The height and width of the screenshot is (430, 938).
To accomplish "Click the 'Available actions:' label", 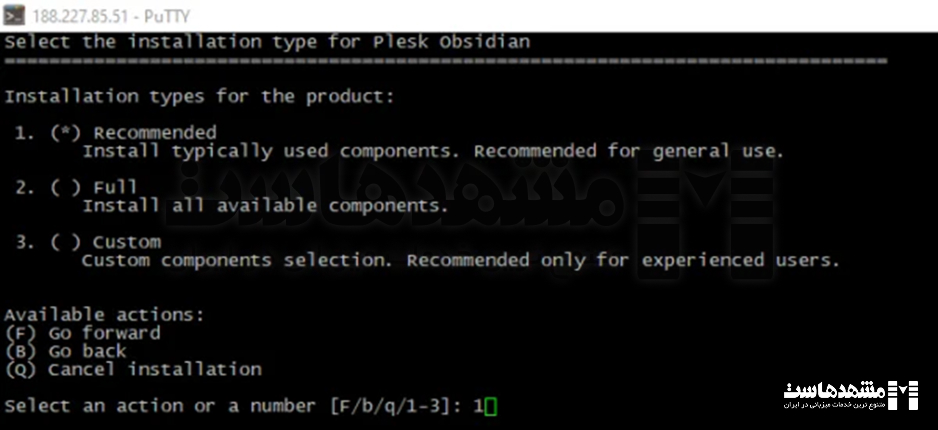I will click(105, 315).
